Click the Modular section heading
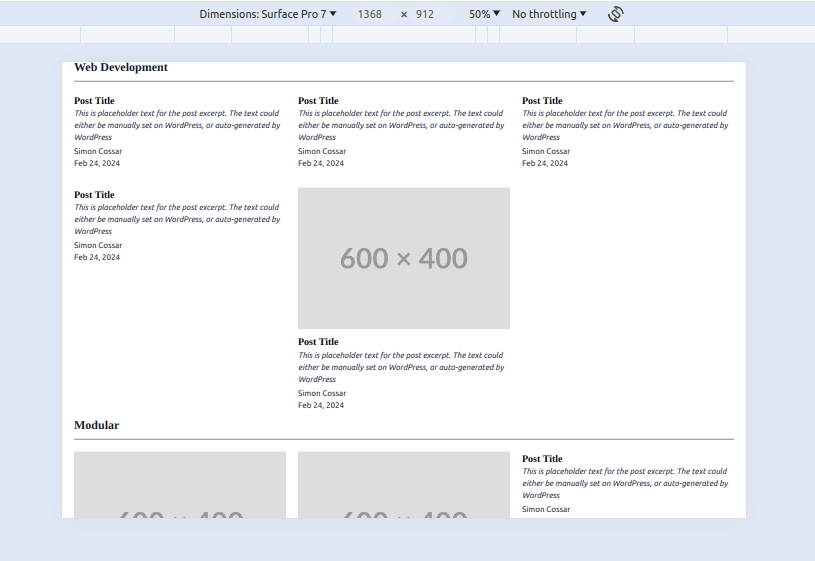Image resolution: width=815 pixels, height=561 pixels. point(96,425)
